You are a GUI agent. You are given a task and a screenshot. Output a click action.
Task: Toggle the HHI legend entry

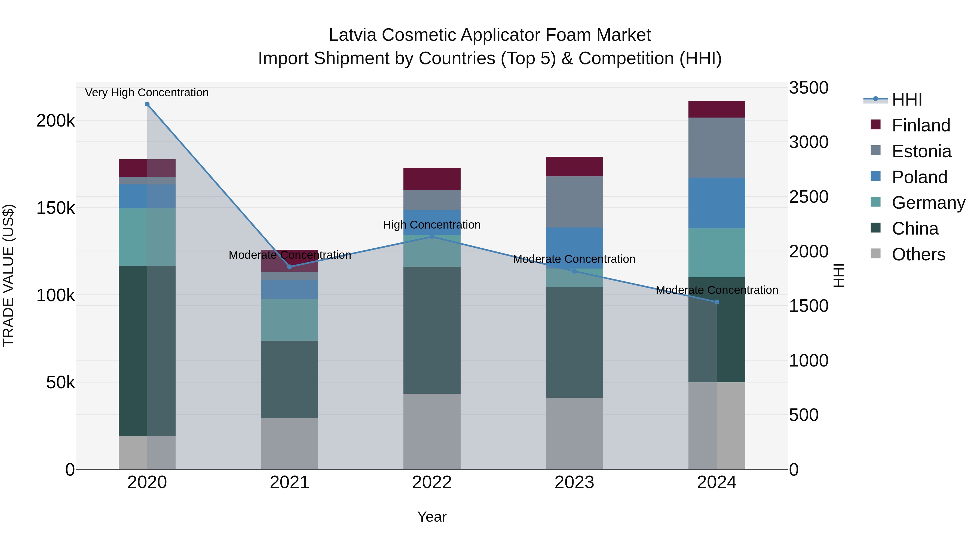893,100
